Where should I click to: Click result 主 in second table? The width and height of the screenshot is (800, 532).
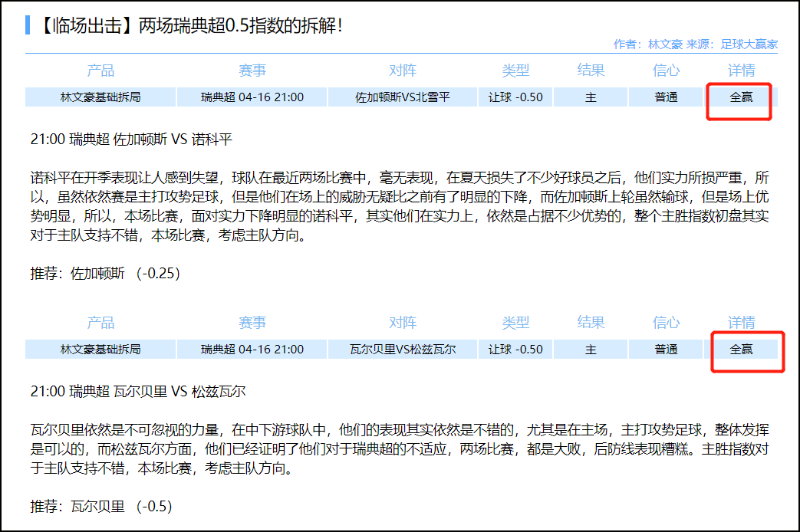[x=591, y=350]
